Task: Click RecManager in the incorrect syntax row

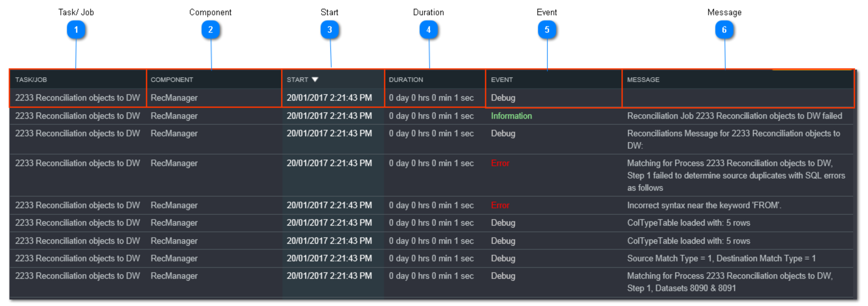Action: [174, 205]
